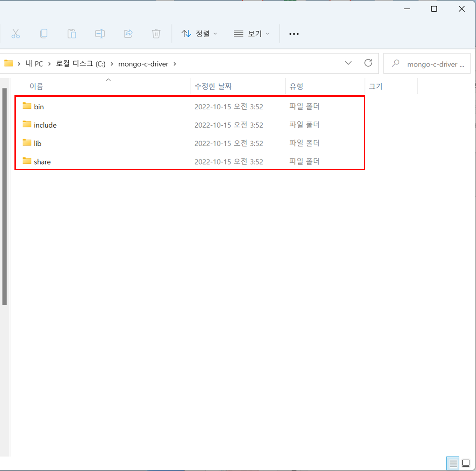Click the Copy icon in toolbar
The height and width of the screenshot is (471, 476).
click(x=44, y=34)
